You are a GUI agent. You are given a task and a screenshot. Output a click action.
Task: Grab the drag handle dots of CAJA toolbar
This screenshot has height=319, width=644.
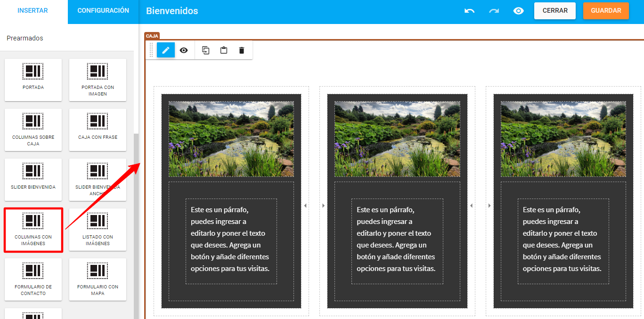click(151, 50)
